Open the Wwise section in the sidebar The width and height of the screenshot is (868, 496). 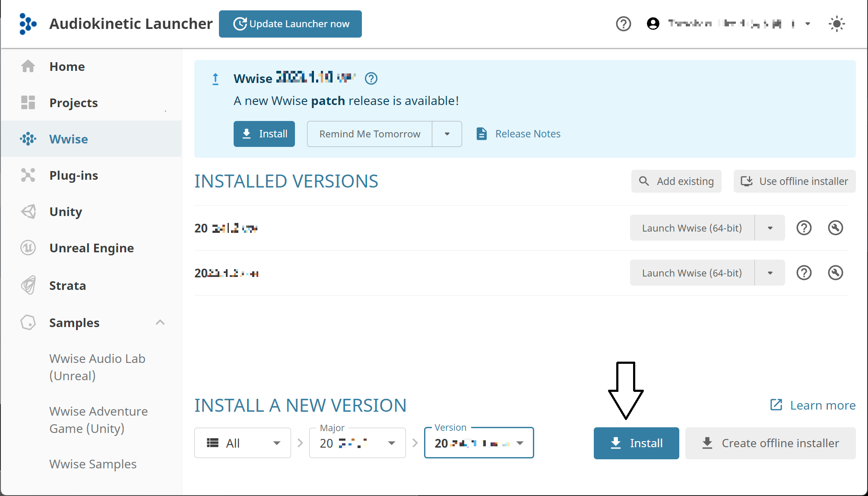(68, 139)
